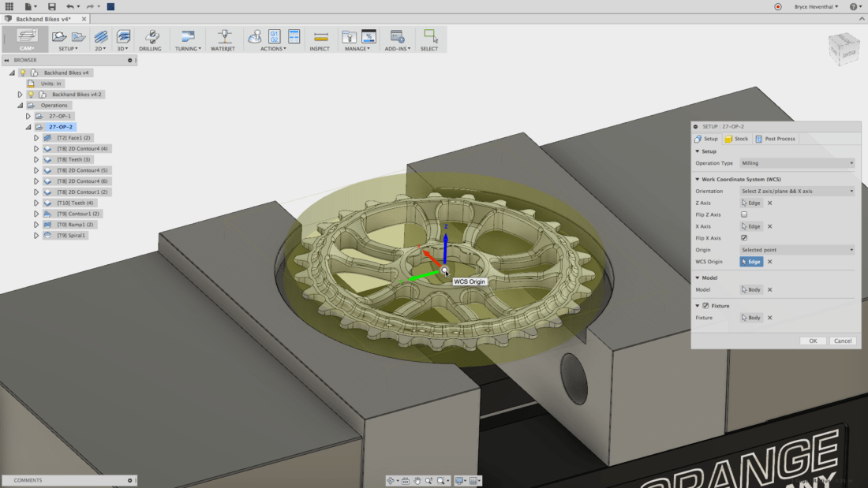Open the Orientation selection dropdown

[797, 191]
